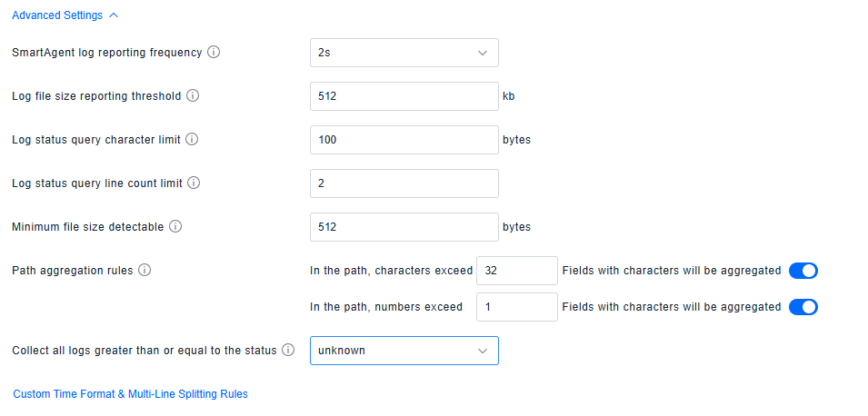Open the log status dropdown showing unknown
Image resolution: width=868 pixels, height=416 pixels.
404,351
